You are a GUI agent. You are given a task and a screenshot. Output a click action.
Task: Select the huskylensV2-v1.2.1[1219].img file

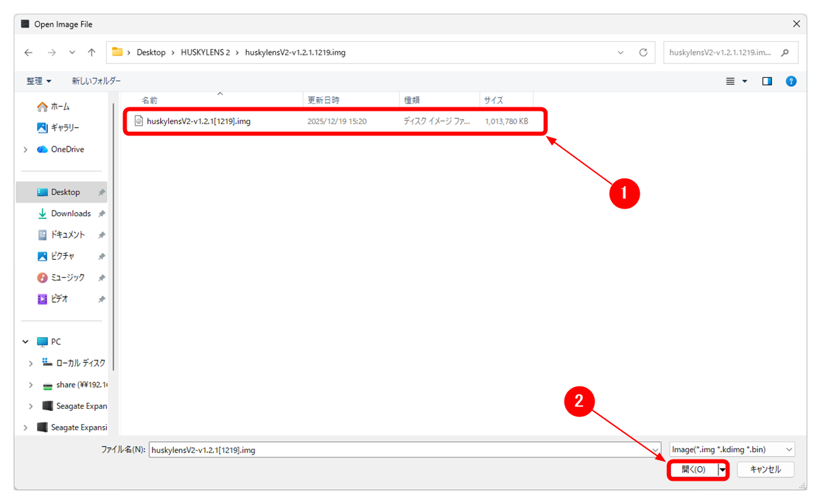198,121
